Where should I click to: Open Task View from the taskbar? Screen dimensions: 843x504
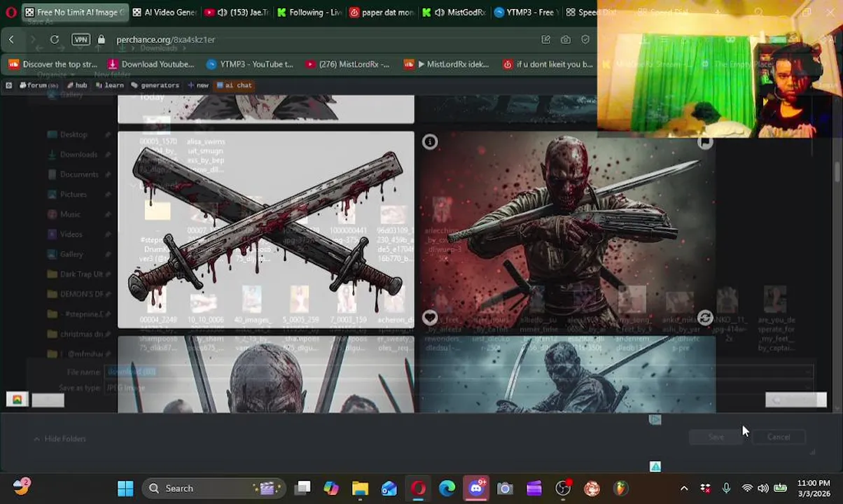(x=302, y=488)
